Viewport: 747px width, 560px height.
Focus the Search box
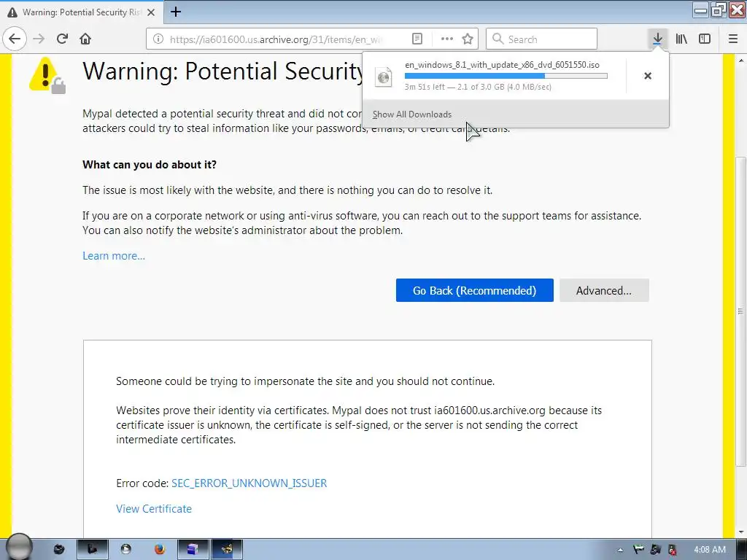[x=542, y=39]
